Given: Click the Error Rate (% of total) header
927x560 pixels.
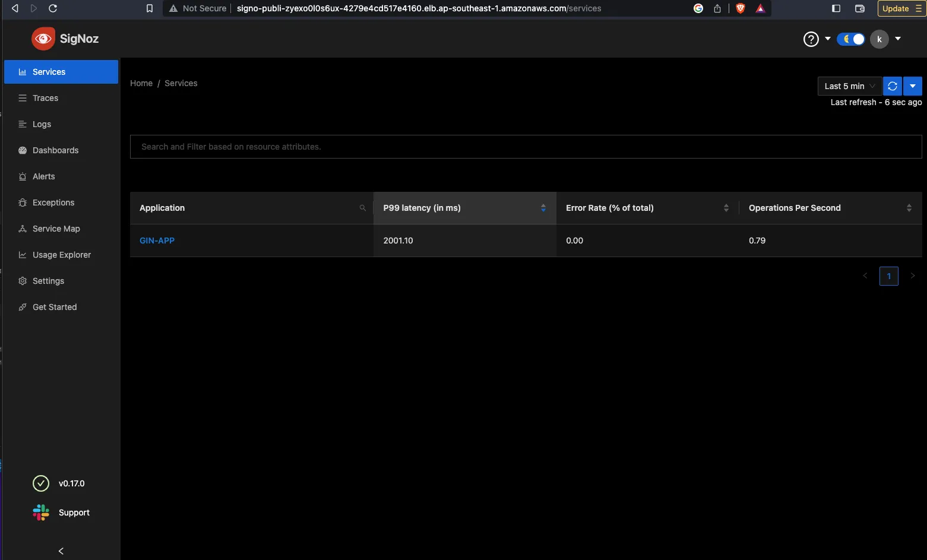Looking at the screenshot, I should coord(647,208).
